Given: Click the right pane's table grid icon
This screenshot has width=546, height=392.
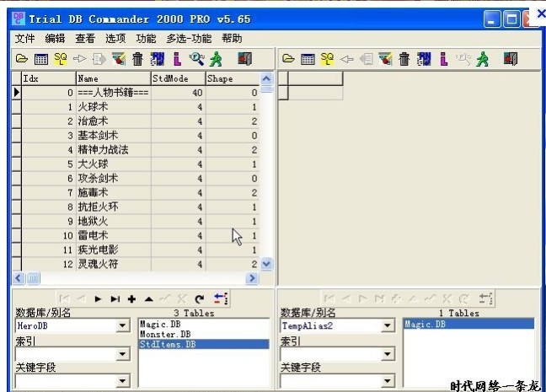Looking at the screenshot, I should (x=308, y=59).
